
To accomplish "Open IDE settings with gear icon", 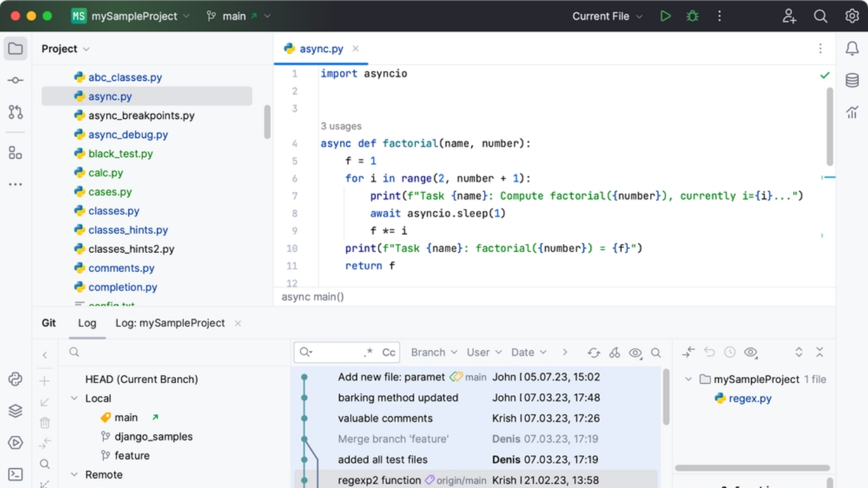I will (852, 16).
